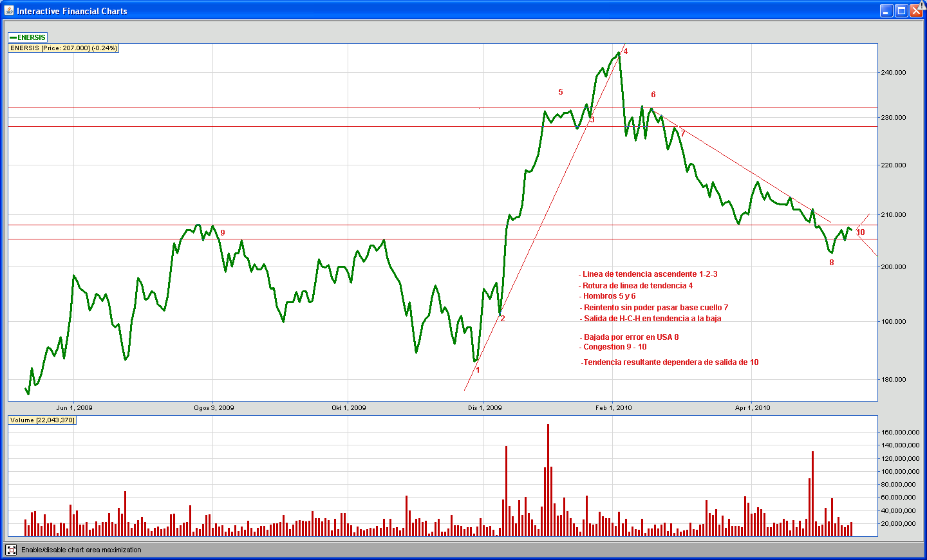The image size is (927, 560).
Task: Click the Java application icon in title bar
Action: point(9,10)
